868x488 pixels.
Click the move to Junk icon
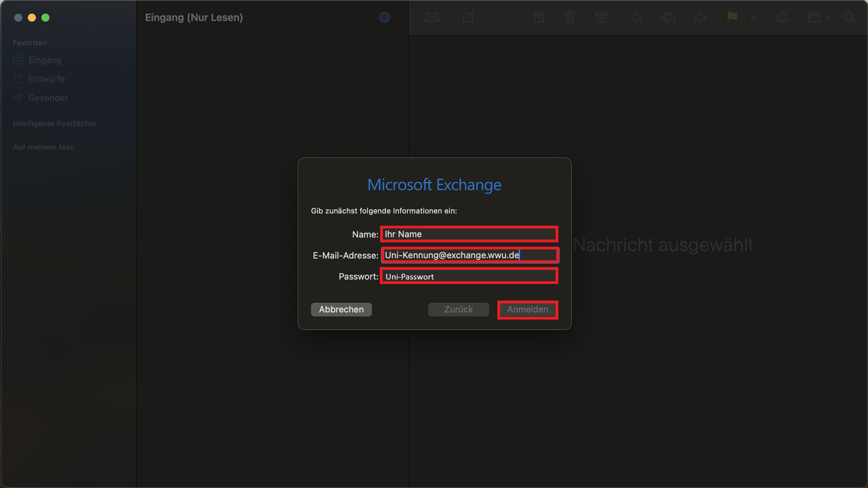(601, 17)
